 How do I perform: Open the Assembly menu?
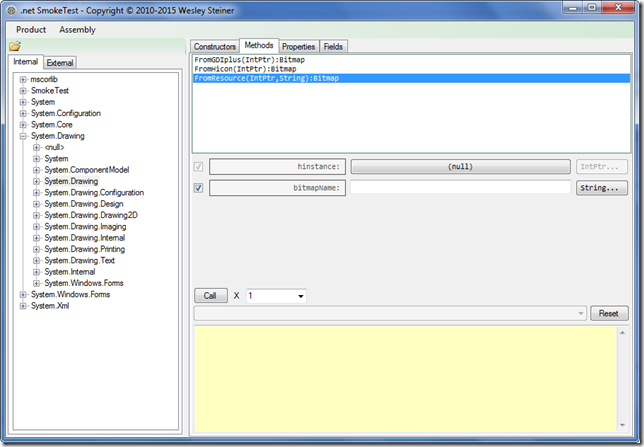pyautogui.click(x=78, y=30)
